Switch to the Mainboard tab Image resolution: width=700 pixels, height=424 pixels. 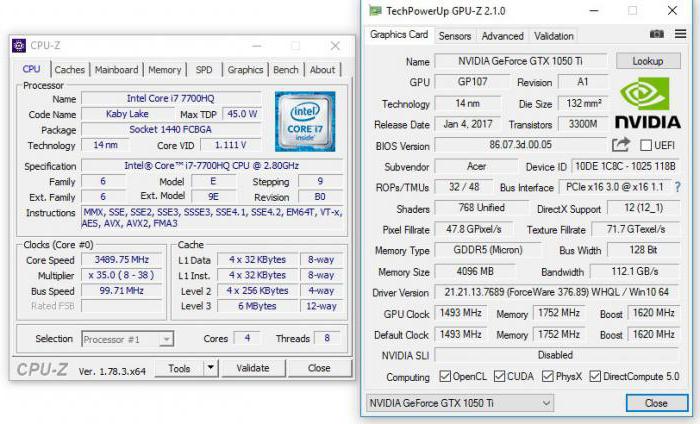(117, 70)
